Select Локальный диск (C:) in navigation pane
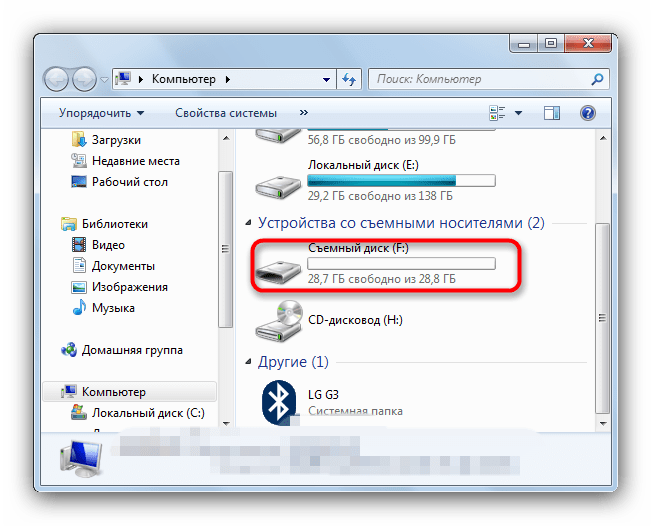Screen dimensions: 652x526 coord(148,413)
